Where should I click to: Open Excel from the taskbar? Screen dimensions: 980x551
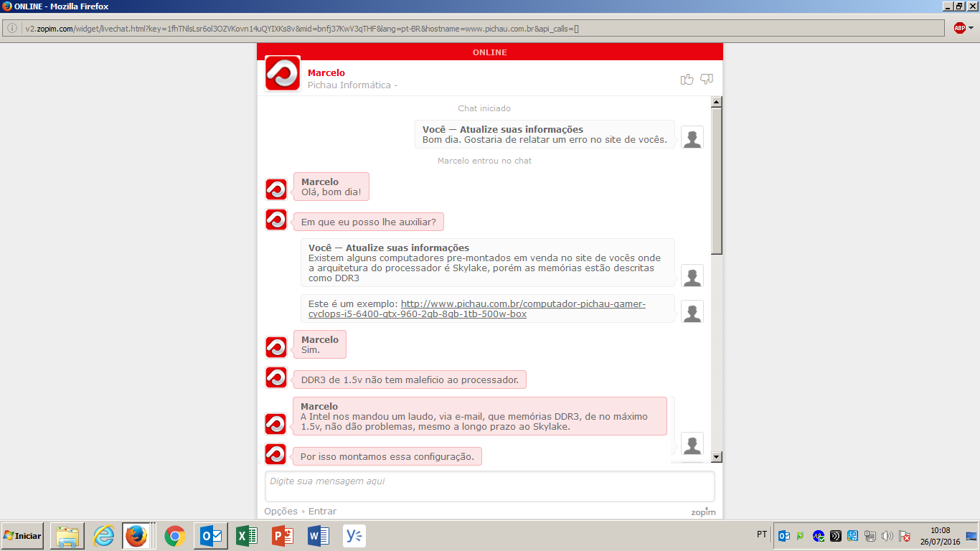pos(247,536)
